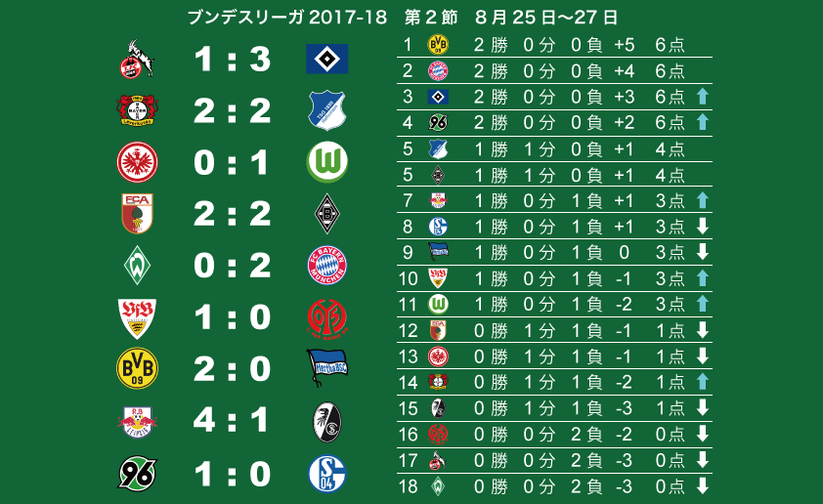
Task: Click the large 1. FC Köln goat logo
Action: 137,59
